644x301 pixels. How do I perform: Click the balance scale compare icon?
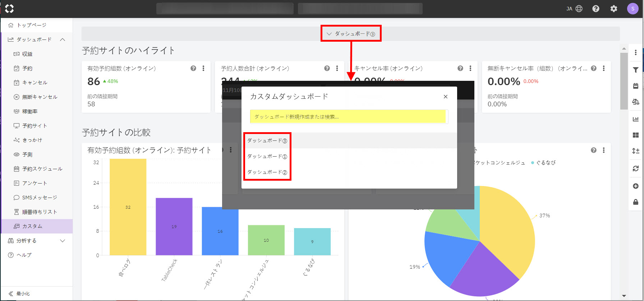click(x=636, y=102)
